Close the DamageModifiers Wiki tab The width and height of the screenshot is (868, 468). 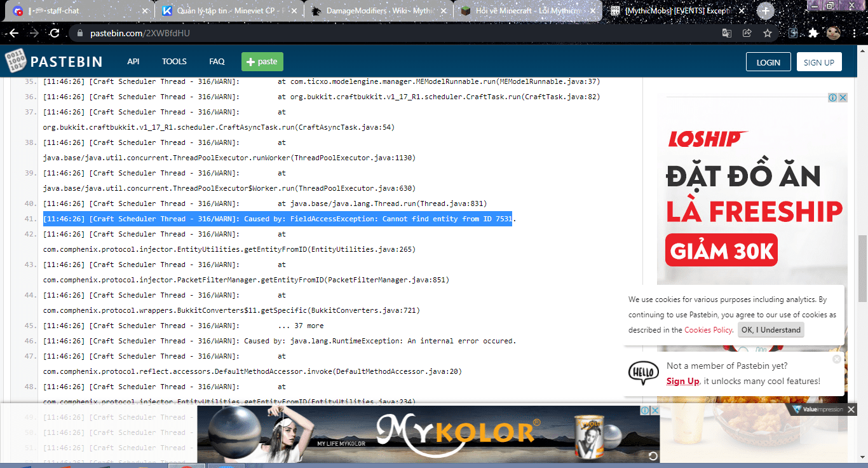(444, 11)
